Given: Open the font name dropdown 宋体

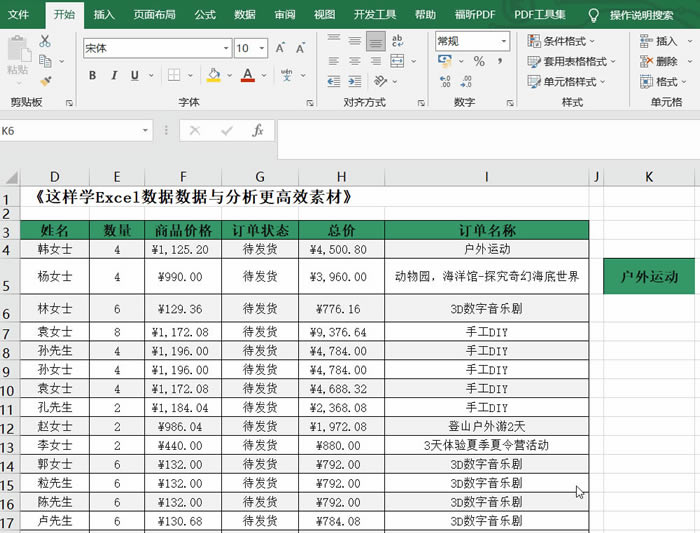Looking at the screenshot, I should 225,48.
